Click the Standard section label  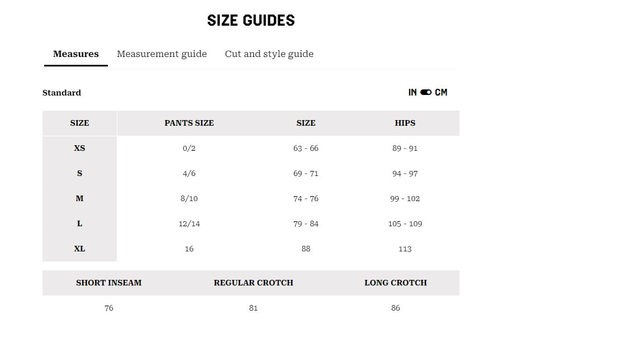(x=61, y=93)
